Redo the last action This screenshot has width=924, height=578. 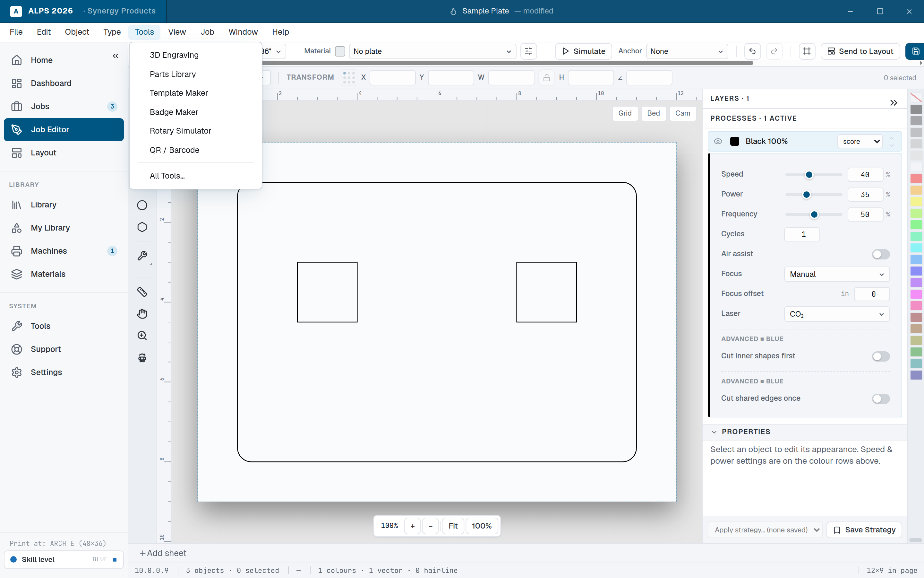point(774,51)
